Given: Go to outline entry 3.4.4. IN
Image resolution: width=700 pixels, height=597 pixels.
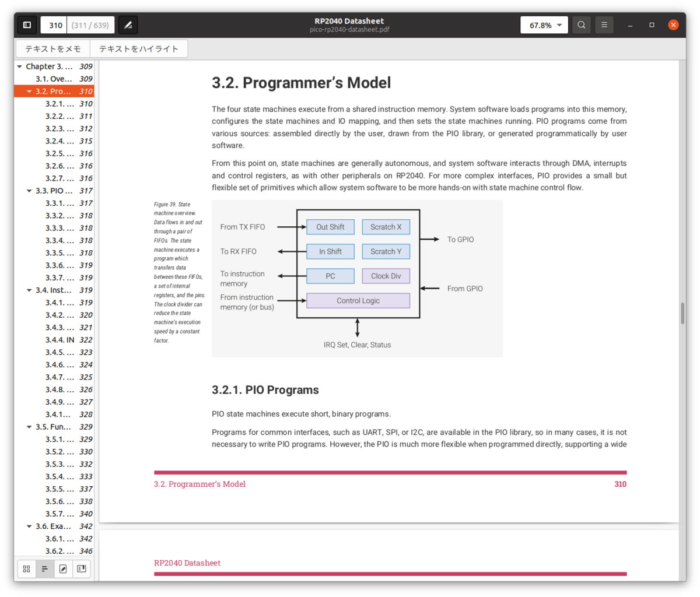Looking at the screenshot, I should coord(54,340).
